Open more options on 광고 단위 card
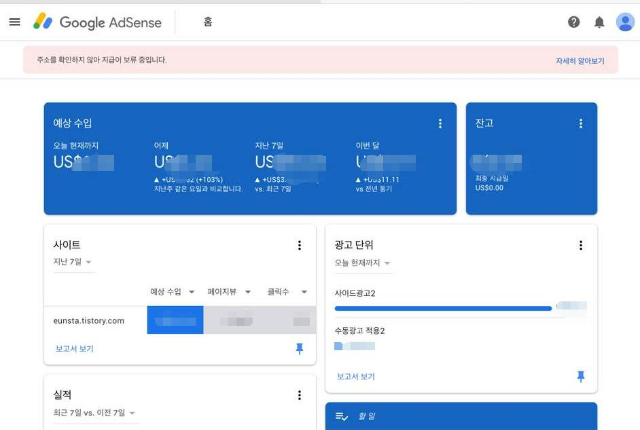Viewport: 640px width, 430px height. coord(580,245)
